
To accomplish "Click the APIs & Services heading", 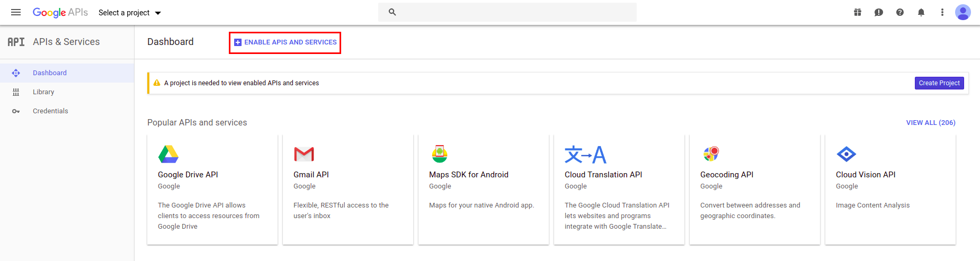I will (x=66, y=42).
